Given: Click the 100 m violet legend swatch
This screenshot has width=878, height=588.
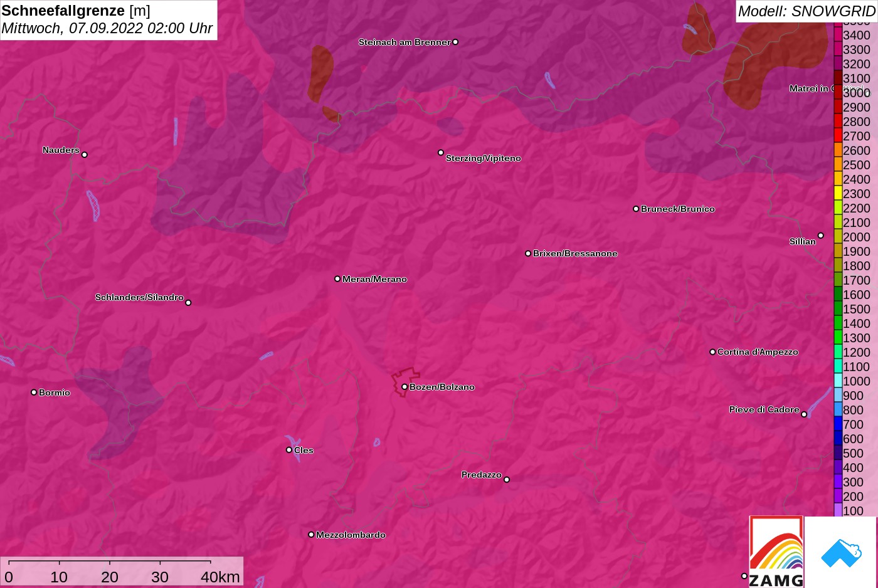Looking at the screenshot, I should point(838,510).
